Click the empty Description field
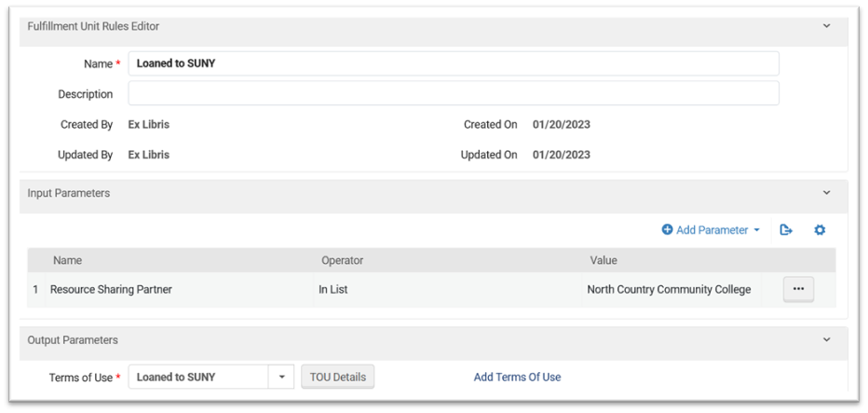Screen dimensions: 868x413 pyautogui.click(x=453, y=94)
